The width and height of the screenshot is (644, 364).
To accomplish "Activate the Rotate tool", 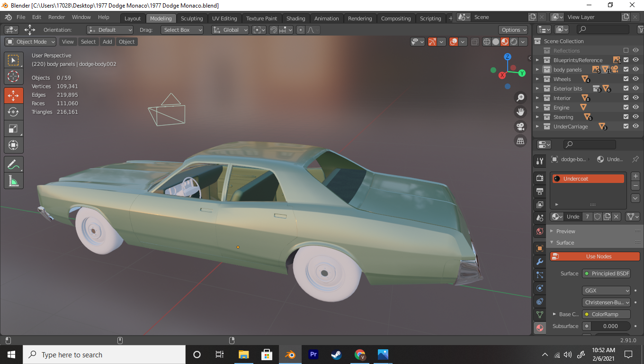I will click(x=14, y=112).
